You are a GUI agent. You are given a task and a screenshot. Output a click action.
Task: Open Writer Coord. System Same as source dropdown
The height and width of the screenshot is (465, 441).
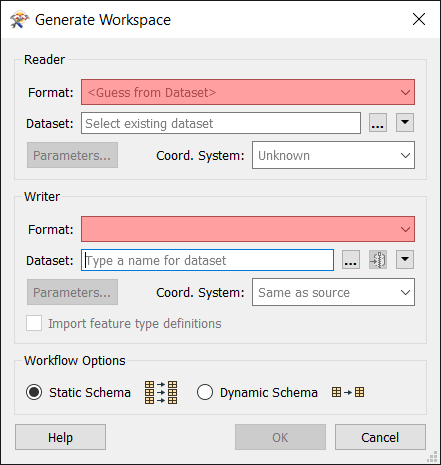tap(333, 292)
